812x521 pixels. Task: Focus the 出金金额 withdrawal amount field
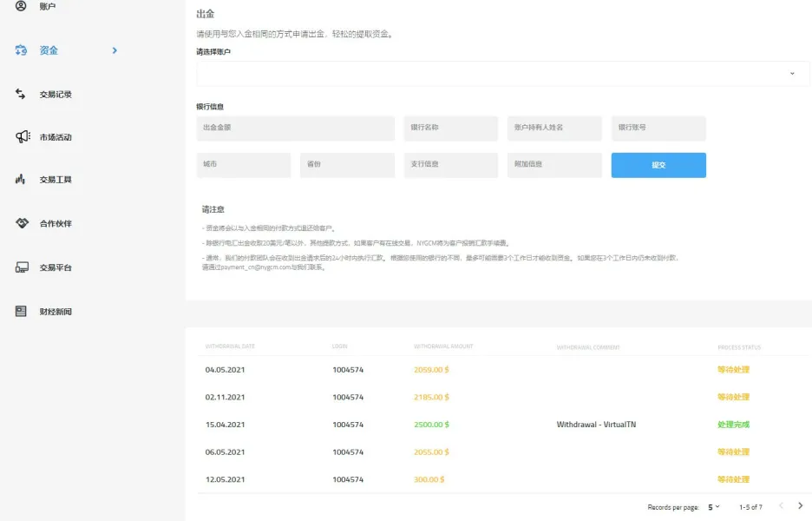point(243,128)
